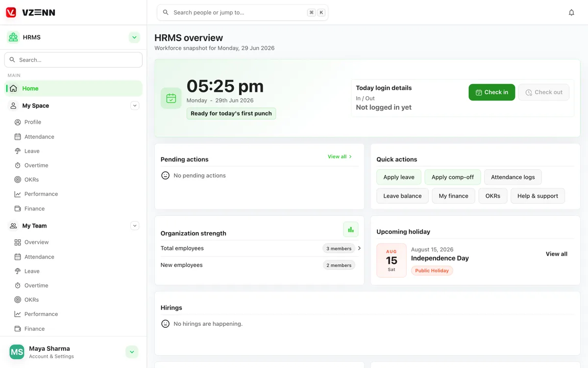The width and height of the screenshot is (588, 368).
Task: Expand the HRMS module switcher dropdown
Action: click(x=134, y=37)
